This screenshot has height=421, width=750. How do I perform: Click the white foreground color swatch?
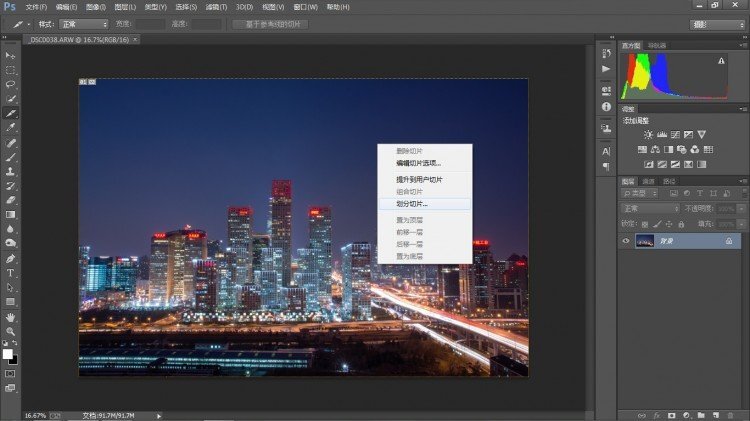click(8, 354)
